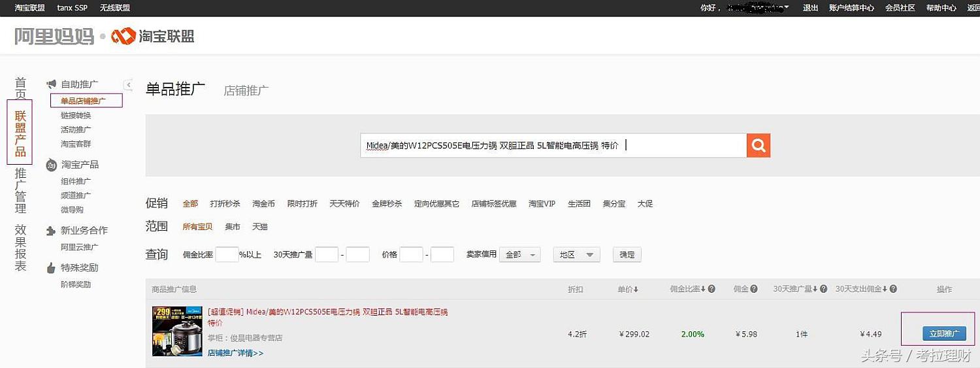Switch to the 单品推广 tab
Viewport: 980px width, 368px height.
[175, 90]
